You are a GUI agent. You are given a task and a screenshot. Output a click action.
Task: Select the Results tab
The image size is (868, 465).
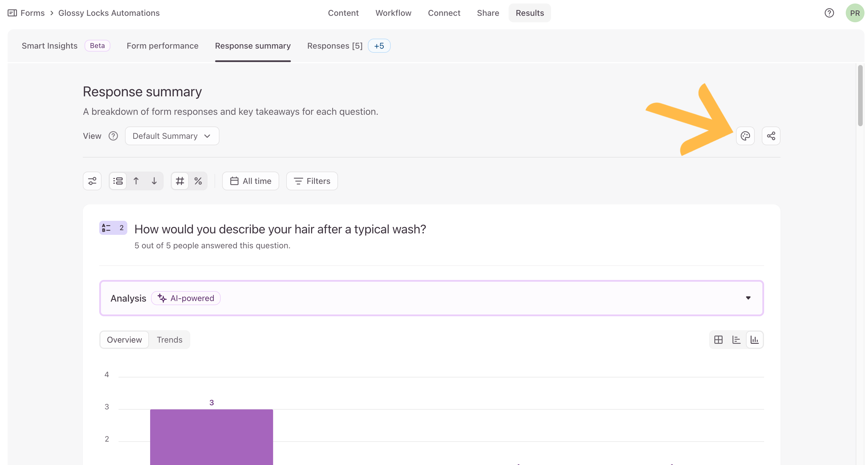pyautogui.click(x=530, y=13)
